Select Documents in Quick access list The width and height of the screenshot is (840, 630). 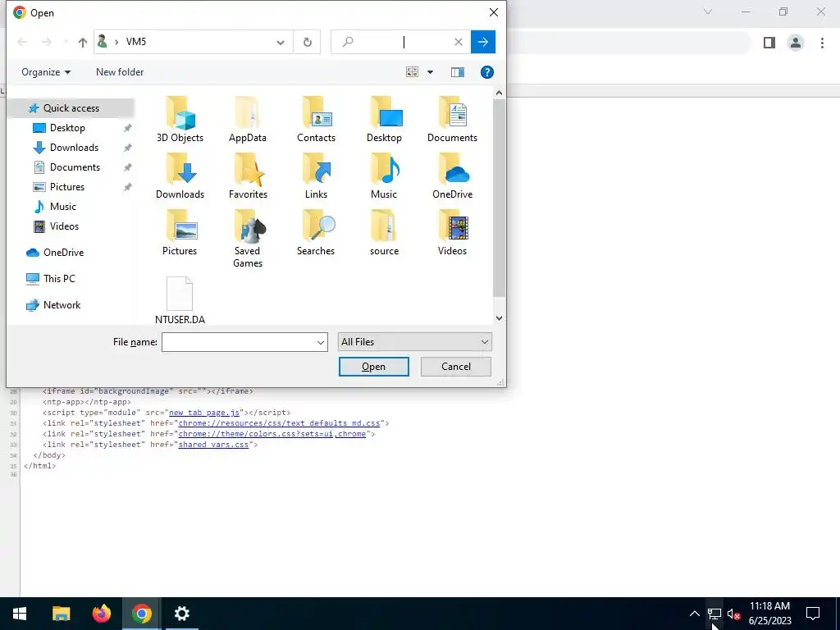coord(75,167)
